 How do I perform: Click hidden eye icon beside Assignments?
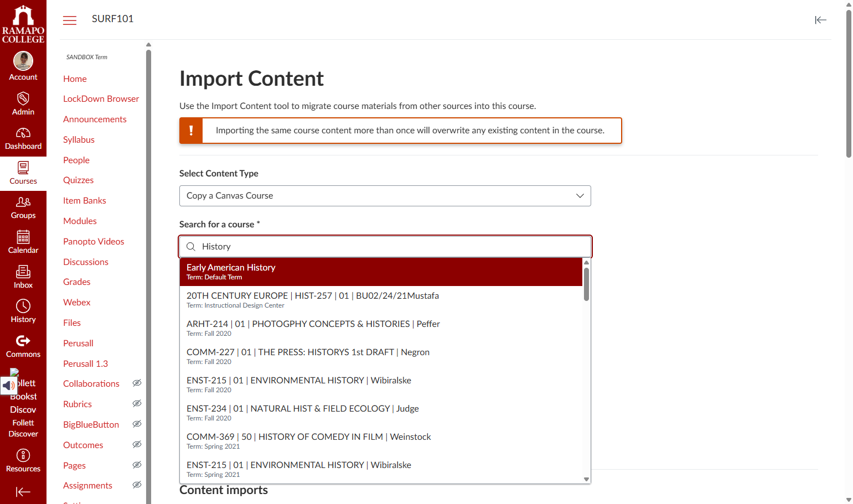pos(137,485)
